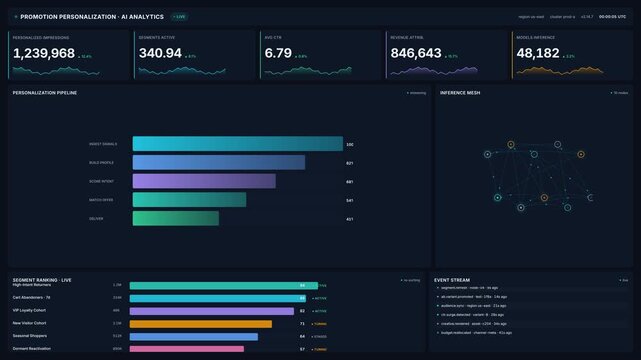The height and width of the screenshot is (360, 641).
Task: Click the LIVE status badge in the header
Action: (x=179, y=17)
